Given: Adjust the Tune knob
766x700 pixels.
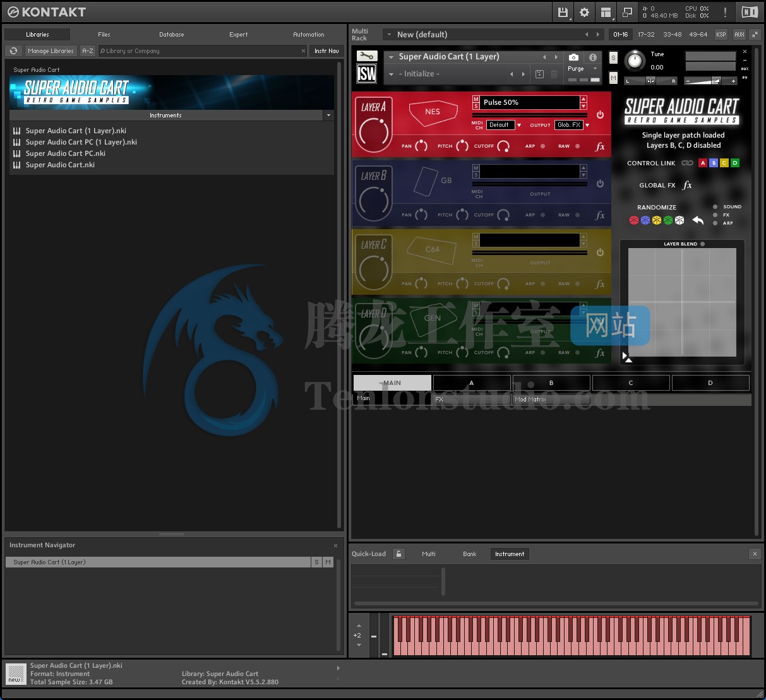Looking at the screenshot, I should 635,61.
